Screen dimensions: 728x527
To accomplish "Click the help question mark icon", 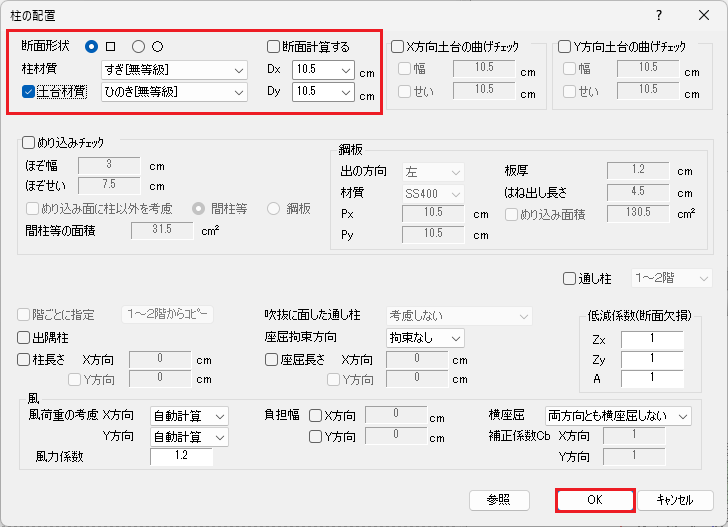I will pos(658,15).
